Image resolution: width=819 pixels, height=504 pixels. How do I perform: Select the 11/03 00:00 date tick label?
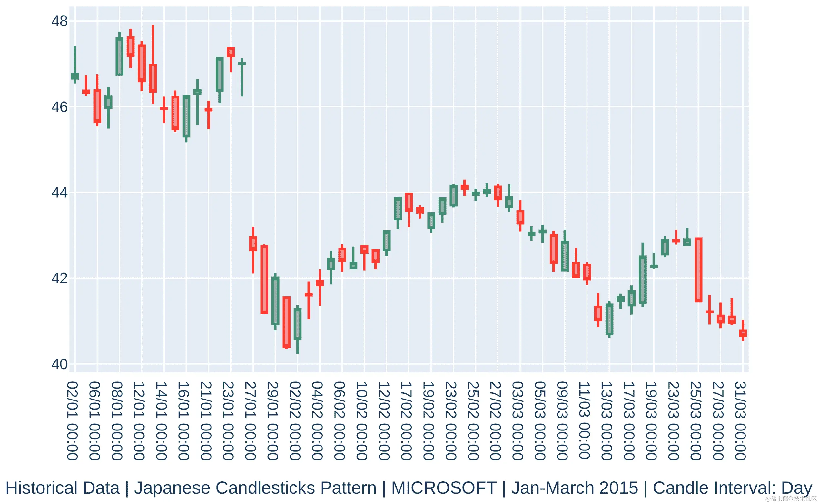tap(584, 421)
